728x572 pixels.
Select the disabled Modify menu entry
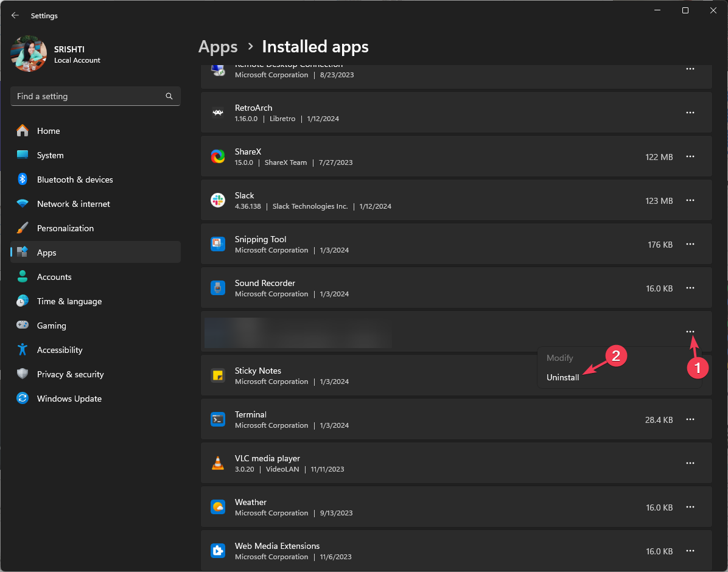click(x=560, y=358)
